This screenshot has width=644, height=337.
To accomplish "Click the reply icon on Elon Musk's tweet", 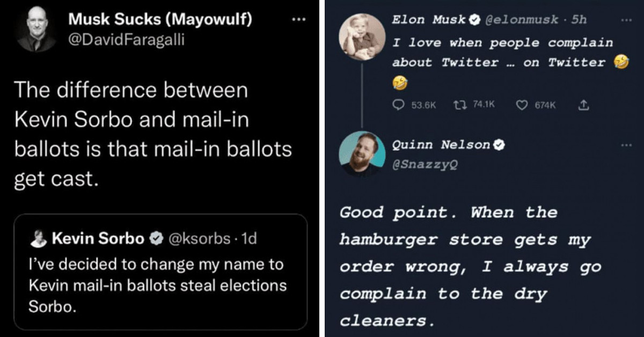I will pyautogui.click(x=398, y=106).
